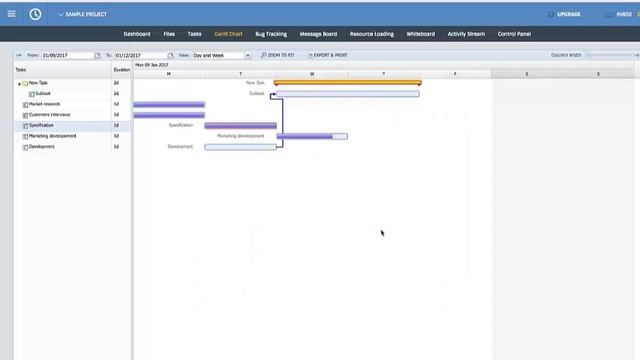640x360 pixels.
Task: Click the Marketing development task icon
Action: coord(25,136)
